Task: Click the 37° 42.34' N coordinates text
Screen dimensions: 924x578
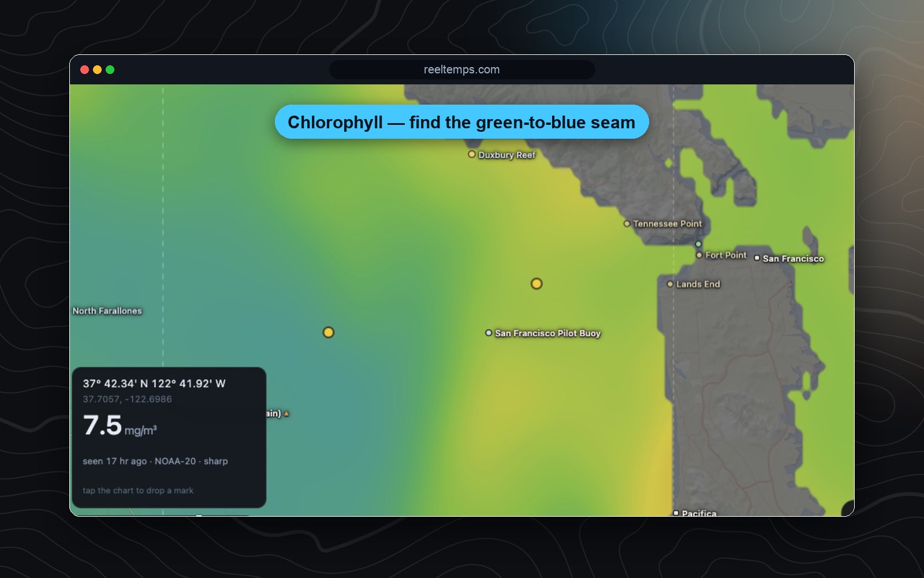Action: (154, 384)
